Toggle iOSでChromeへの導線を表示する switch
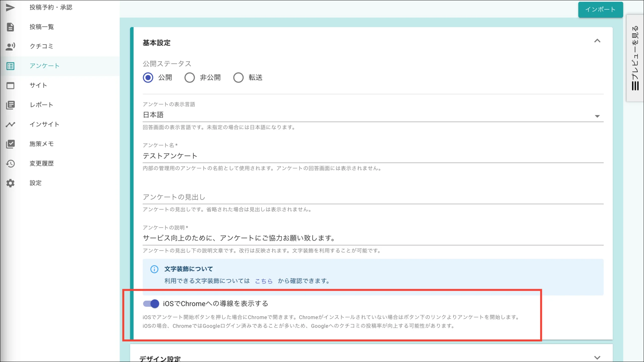 tap(151, 304)
